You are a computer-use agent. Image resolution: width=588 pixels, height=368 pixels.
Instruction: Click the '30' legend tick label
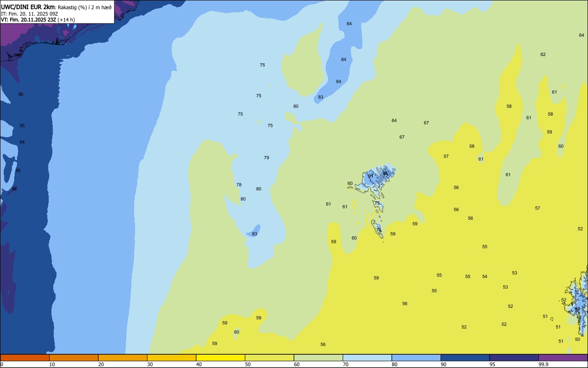click(x=150, y=364)
